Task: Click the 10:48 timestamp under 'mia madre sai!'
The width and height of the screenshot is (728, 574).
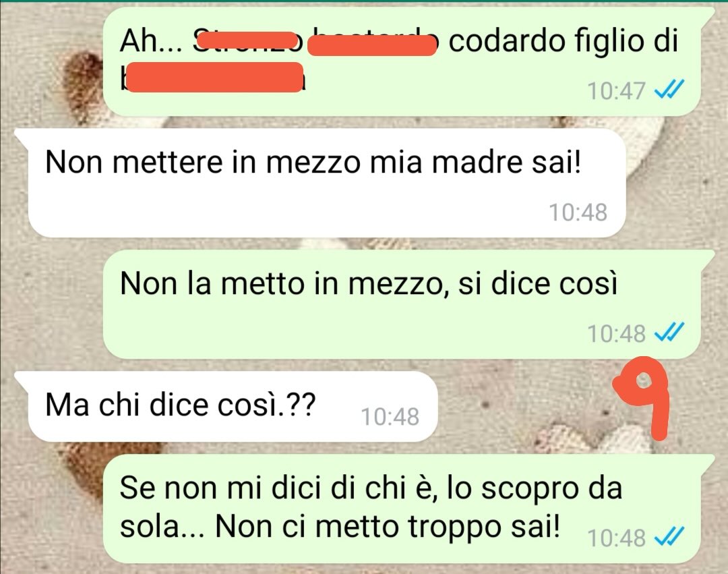Action: (x=578, y=212)
